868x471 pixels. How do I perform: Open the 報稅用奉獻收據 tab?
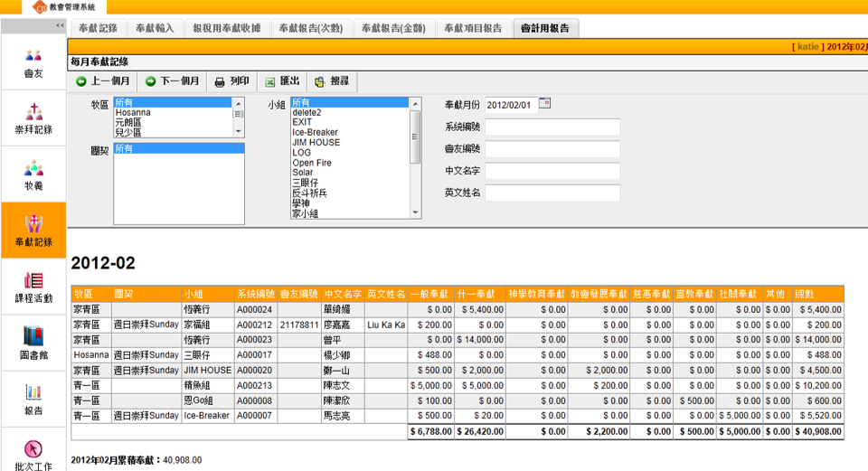pos(227,28)
